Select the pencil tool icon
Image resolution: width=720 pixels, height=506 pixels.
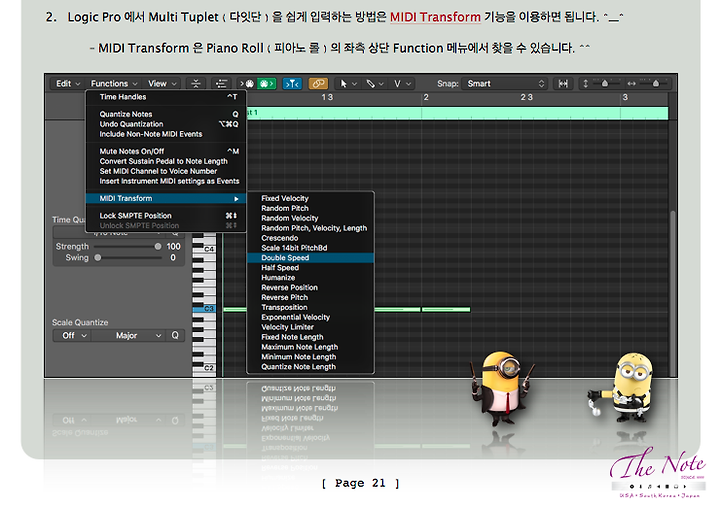pyautogui.click(x=370, y=84)
